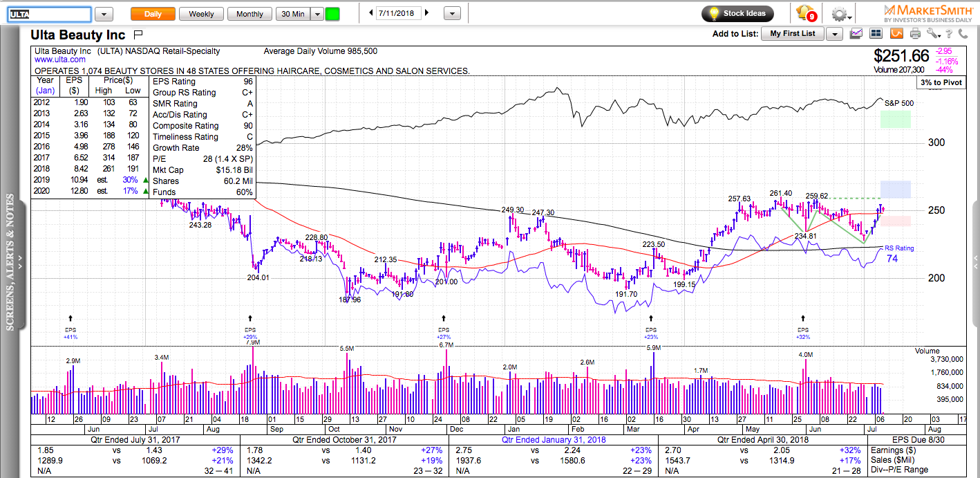Image resolution: width=980 pixels, height=478 pixels.
Task: Click the 7.9M volume spike label
Action: coord(252,342)
